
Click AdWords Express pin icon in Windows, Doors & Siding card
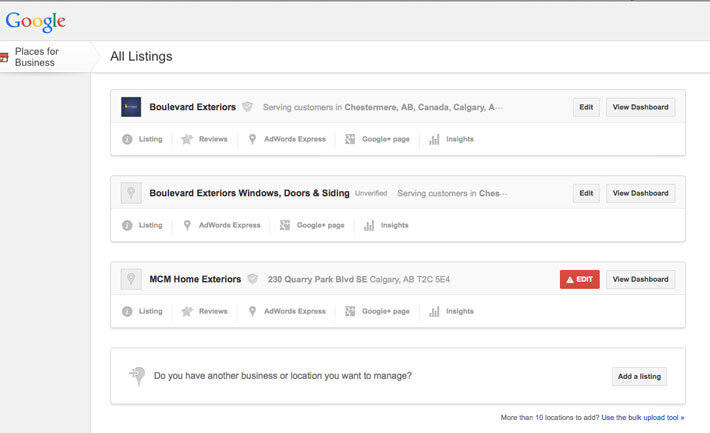point(187,225)
